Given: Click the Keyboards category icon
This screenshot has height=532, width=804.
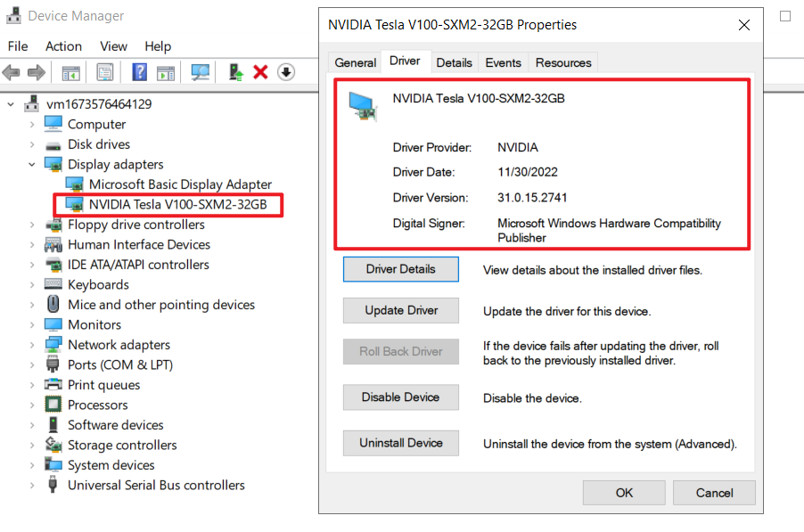Looking at the screenshot, I should tap(53, 284).
